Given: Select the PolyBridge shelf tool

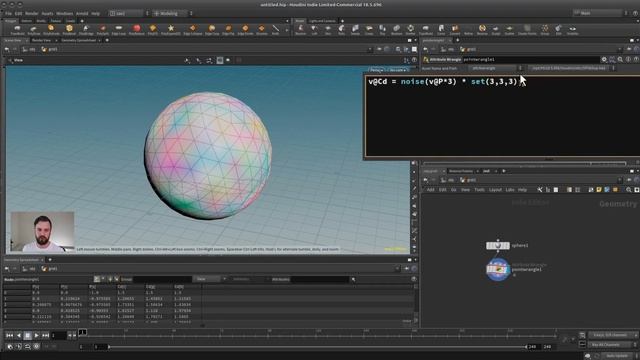Looking at the screenshot, I should pos(86,30).
